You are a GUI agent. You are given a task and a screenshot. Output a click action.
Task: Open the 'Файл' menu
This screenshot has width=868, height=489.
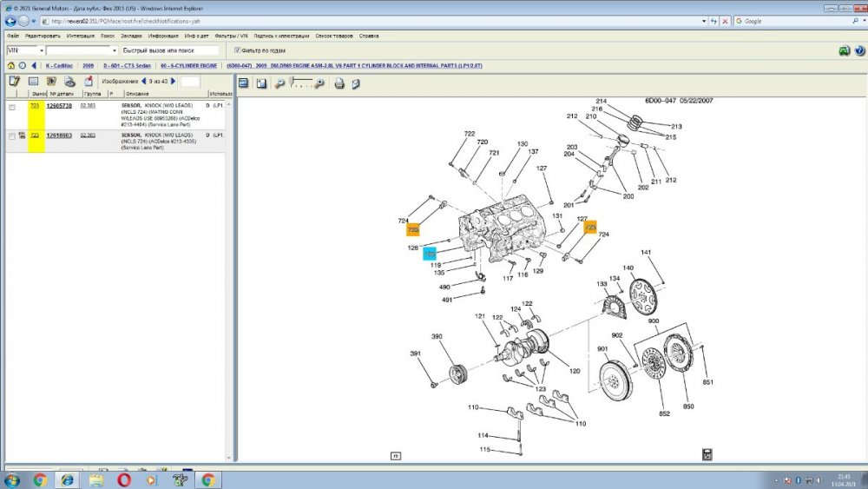tap(14, 36)
